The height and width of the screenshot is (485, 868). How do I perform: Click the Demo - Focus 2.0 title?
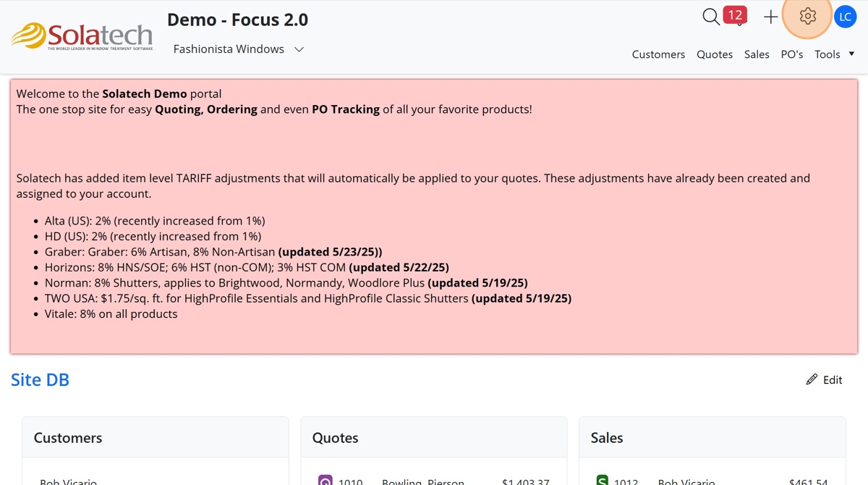point(237,20)
